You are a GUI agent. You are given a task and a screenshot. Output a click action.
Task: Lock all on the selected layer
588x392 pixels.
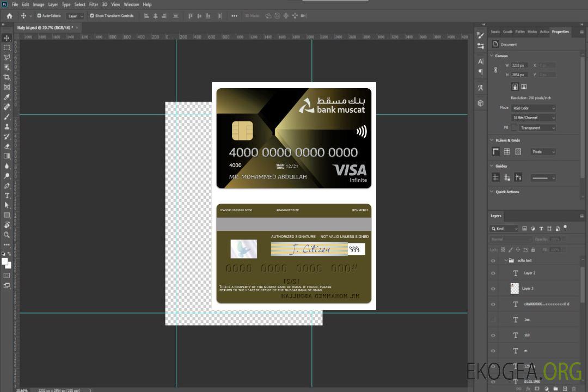533,249
